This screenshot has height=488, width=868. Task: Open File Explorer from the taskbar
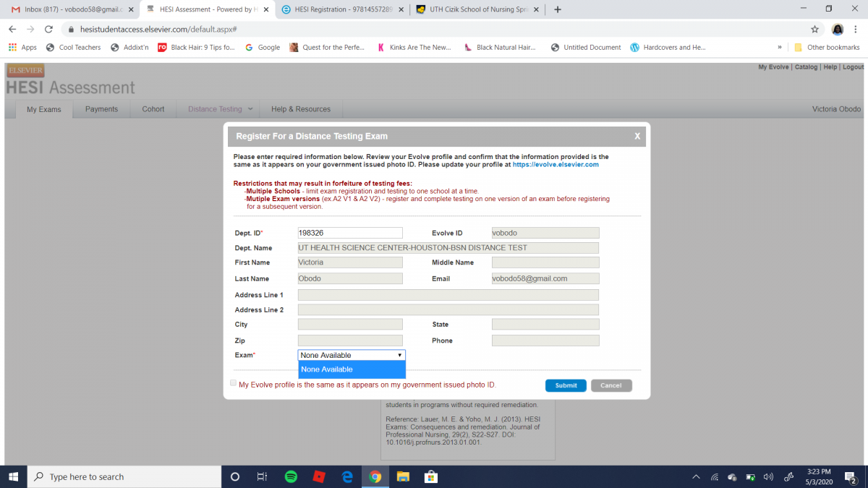click(x=403, y=476)
